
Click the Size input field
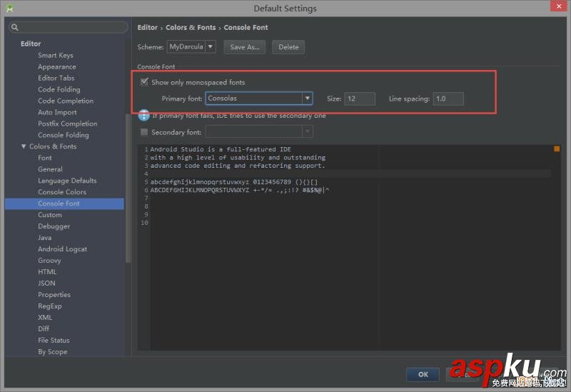(x=360, y=99)
